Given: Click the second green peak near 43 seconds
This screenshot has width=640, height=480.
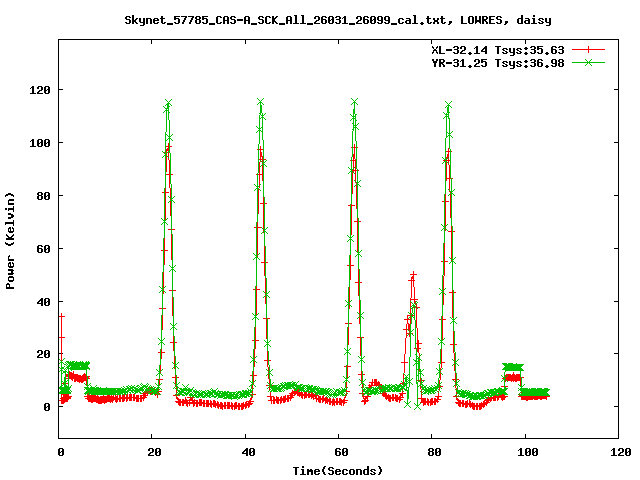Looking at the screenshot, I should [260, 102].
